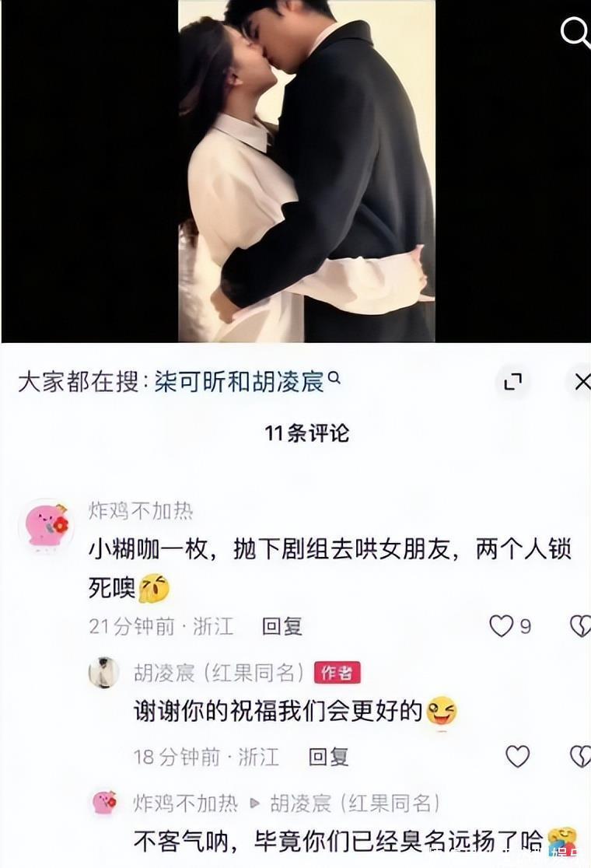
Task: Reply to the comment posted 21分钟前
Action: click(282, 627)
